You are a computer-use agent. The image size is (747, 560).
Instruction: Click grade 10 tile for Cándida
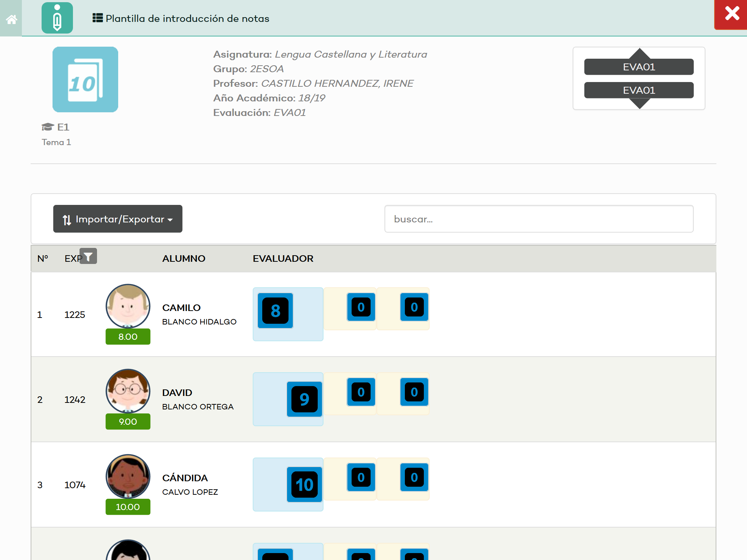(x=304, y=485)
